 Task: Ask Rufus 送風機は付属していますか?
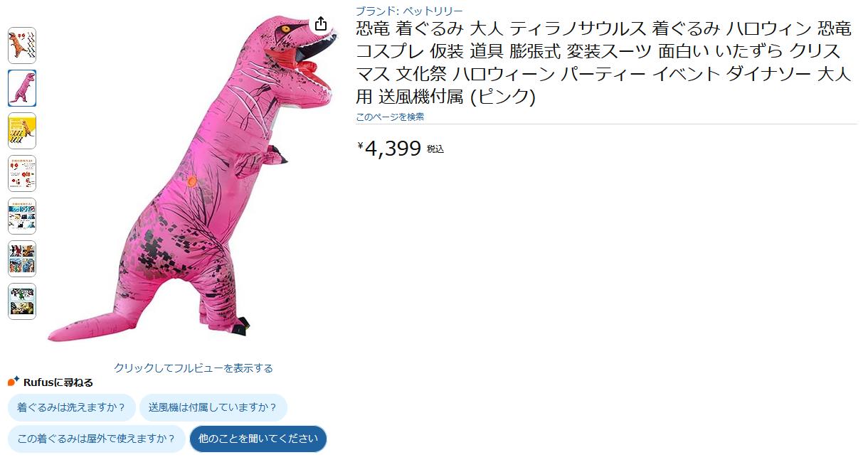[x=213, y=407]
